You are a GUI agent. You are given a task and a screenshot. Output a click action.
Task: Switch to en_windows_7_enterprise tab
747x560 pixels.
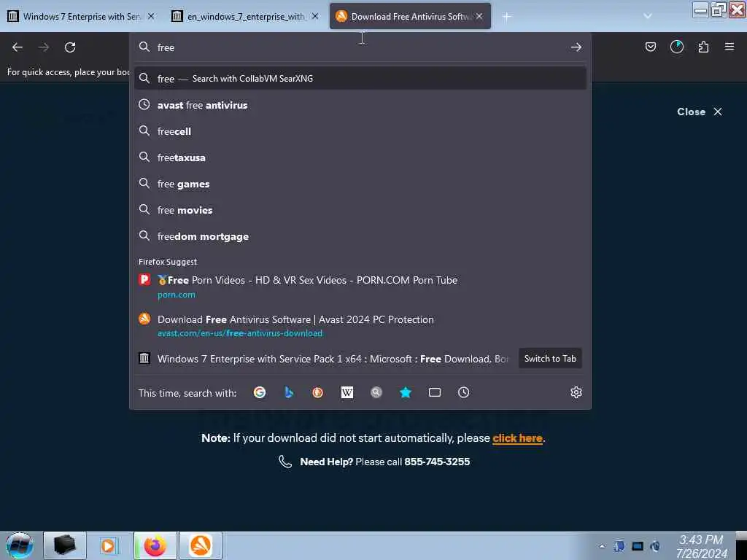pyautogui.click(x=246, y=17)
